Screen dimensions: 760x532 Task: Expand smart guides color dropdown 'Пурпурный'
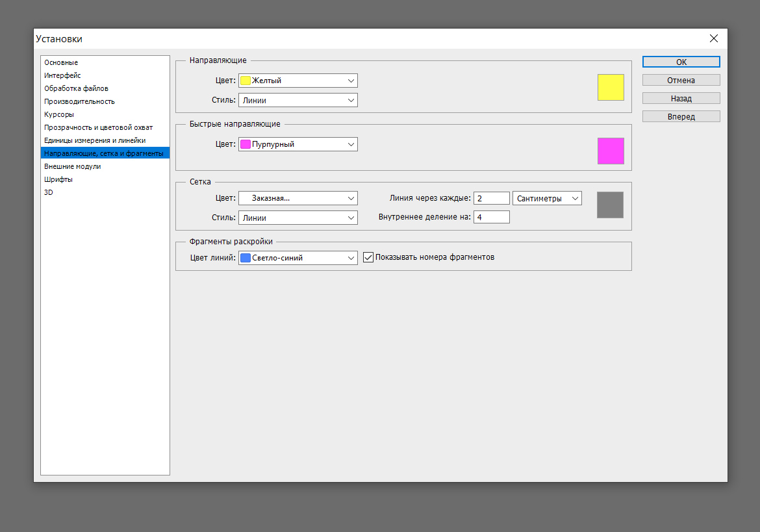298,144
